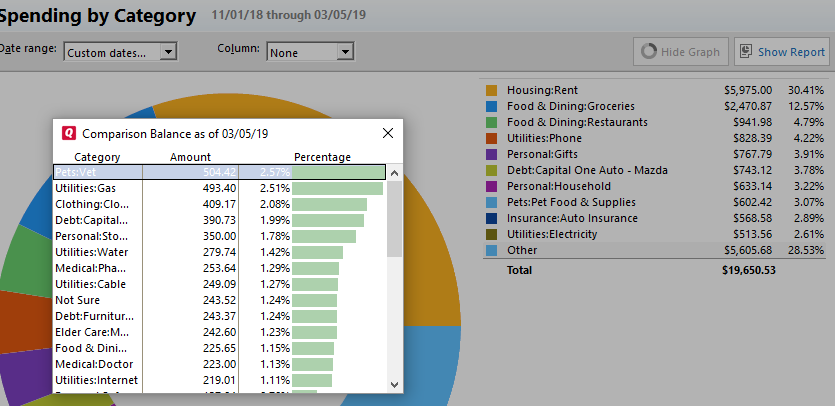Click the popup scrollbar down arrow
Image resolution: width=835 pixels, height=406 pixels.
tap(395, 384)
